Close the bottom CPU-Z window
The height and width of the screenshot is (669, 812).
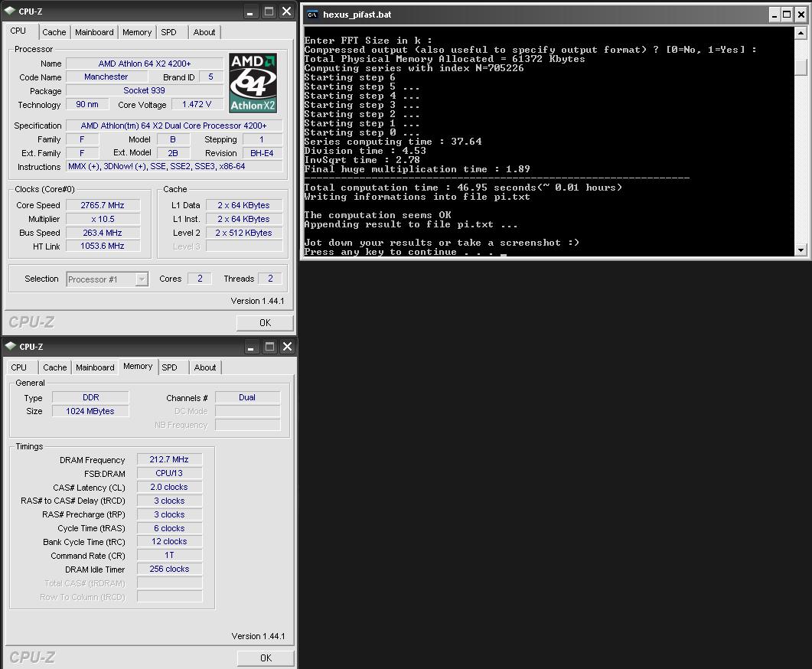pyautogui.click(x=287, y=347)
